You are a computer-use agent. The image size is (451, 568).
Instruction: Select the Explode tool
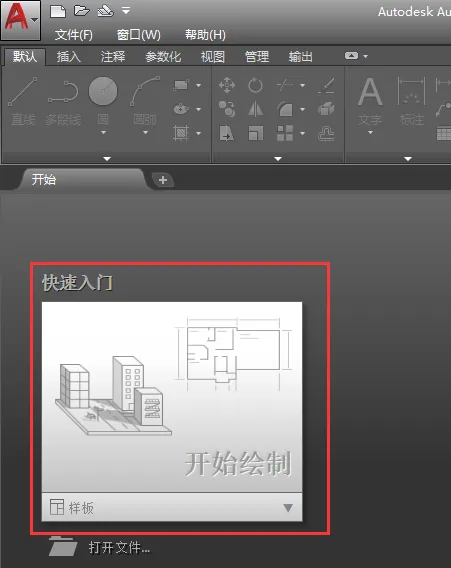(326, 109)
